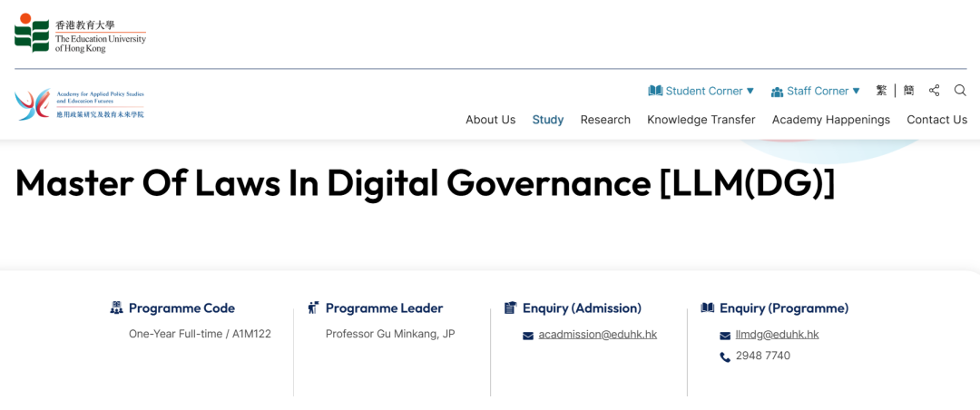Go to Knowledge Transfer menu
Viewport: 980px width, 410px height.
(x=701, y=120)
